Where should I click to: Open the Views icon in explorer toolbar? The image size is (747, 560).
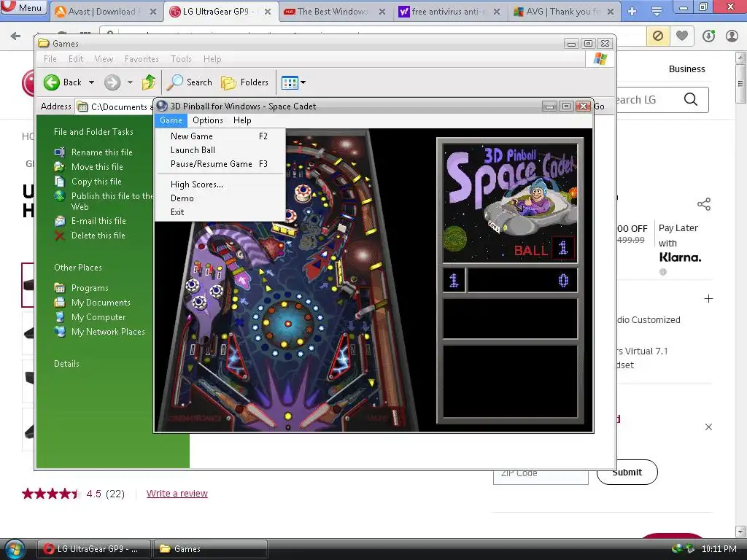(290, 82)
